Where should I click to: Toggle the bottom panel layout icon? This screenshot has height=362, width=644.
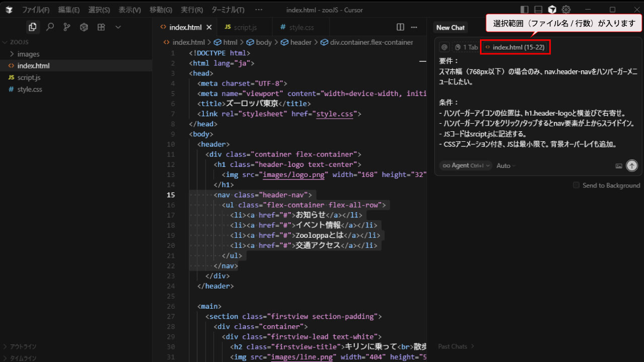[538, 10]
